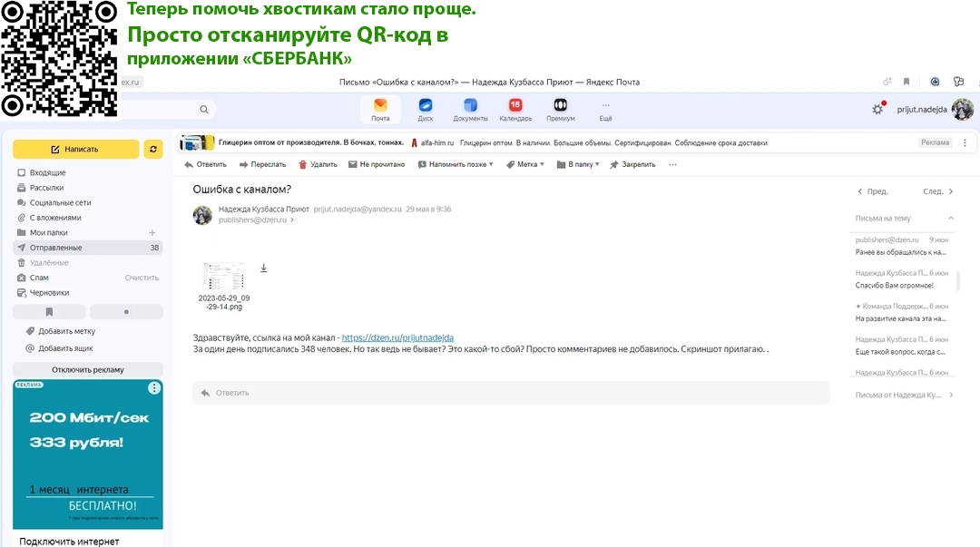Filter by unread dot button
The image size is (980, 547).
[x=126, y=311]
